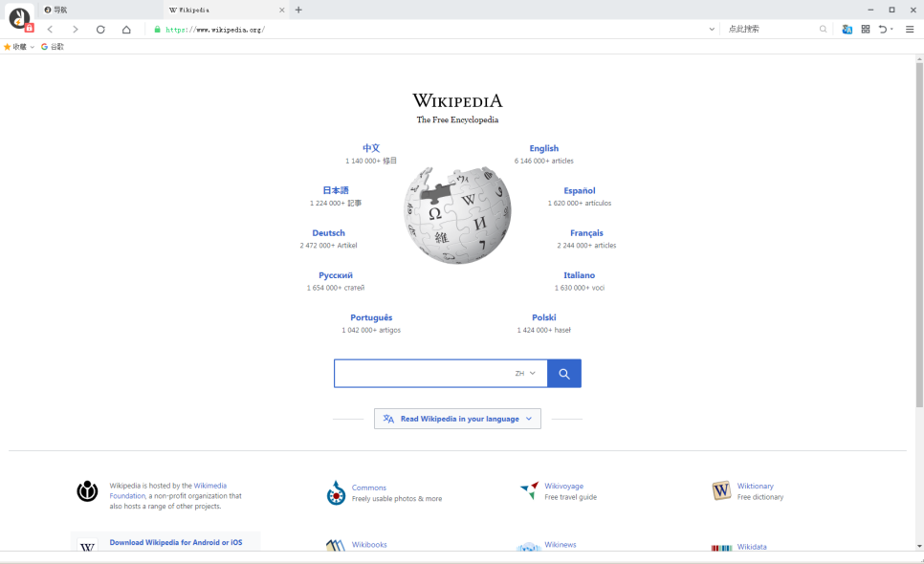Open the Wiktionary project link
Viewport: 924px width, 564px height.
756,487
